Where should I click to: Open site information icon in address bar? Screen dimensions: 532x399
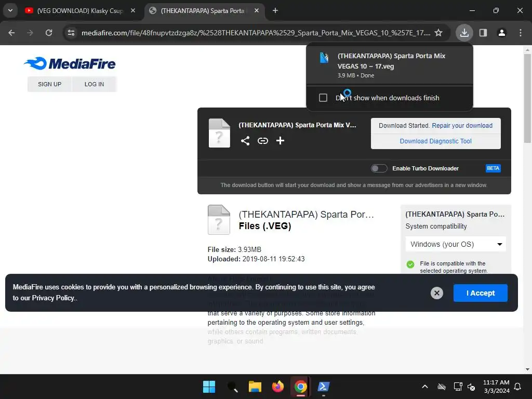coord(71,33)
